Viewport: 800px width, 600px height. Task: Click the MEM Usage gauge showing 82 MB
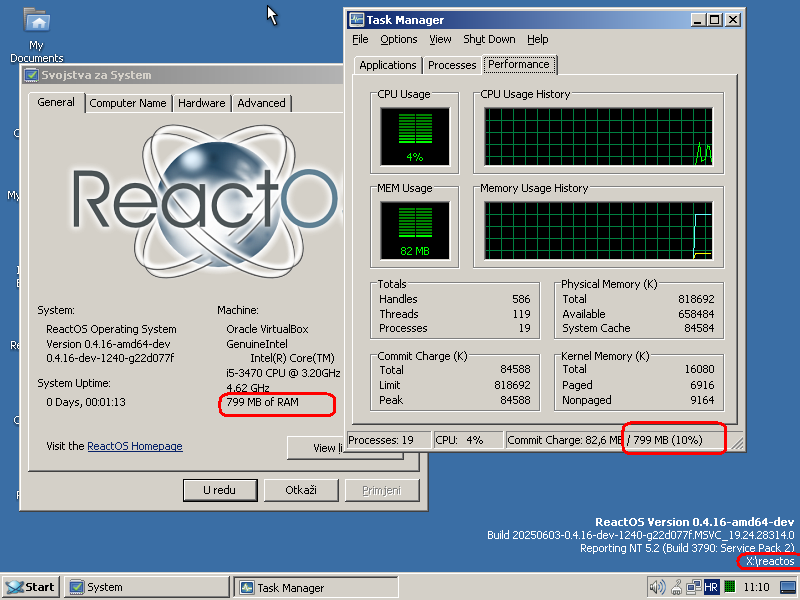415,230
